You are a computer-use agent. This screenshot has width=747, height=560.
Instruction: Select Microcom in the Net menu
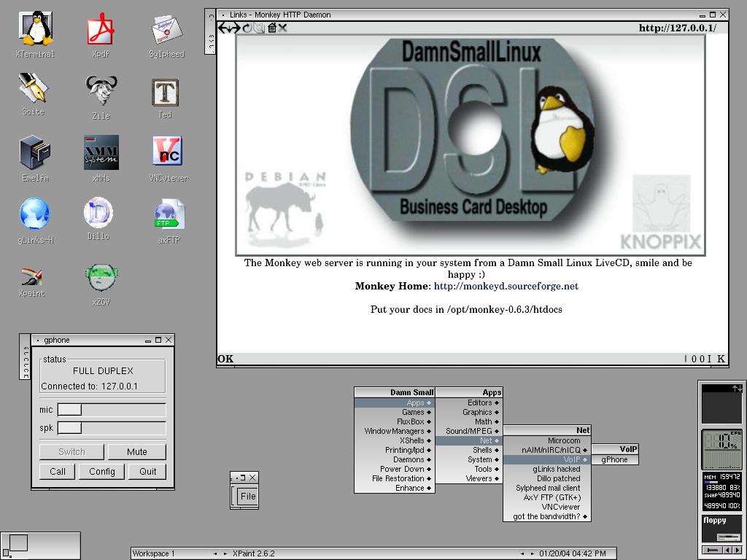(547, 441)
